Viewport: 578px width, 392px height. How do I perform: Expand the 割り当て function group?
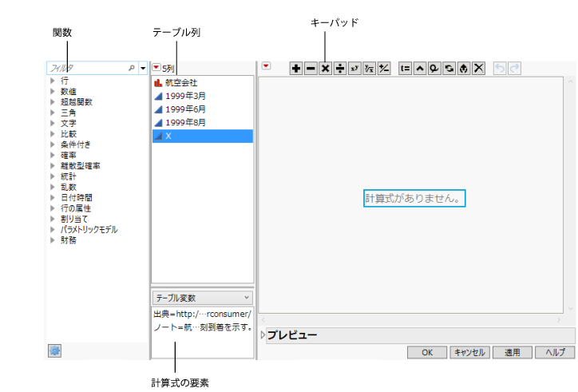(53, 219)
